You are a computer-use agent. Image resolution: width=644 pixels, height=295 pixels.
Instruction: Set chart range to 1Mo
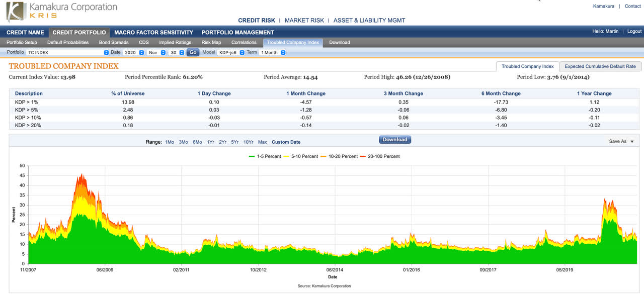point(170,142)
